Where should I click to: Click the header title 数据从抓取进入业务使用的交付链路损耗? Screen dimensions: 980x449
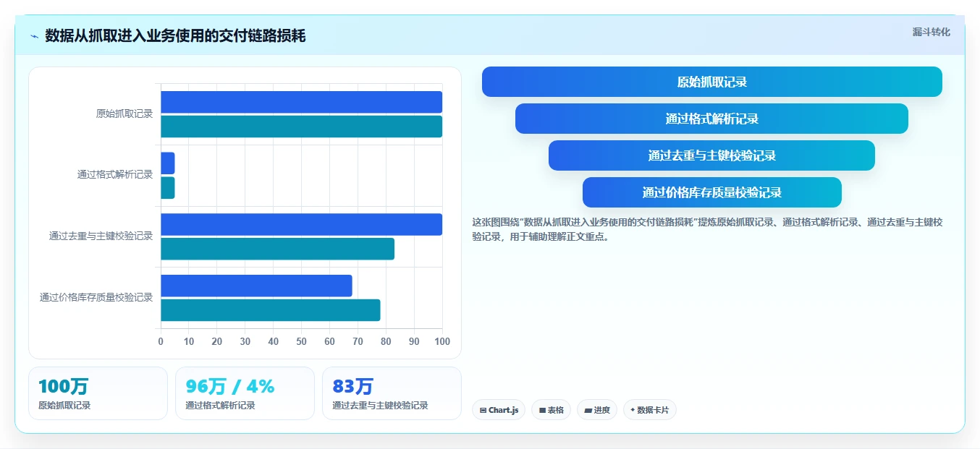(175, 35)
